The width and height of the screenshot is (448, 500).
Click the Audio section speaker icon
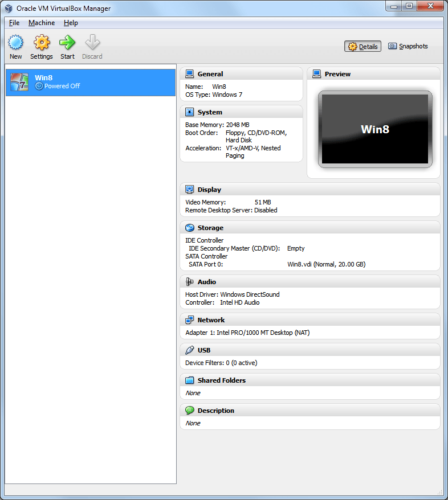pos(190,281)
